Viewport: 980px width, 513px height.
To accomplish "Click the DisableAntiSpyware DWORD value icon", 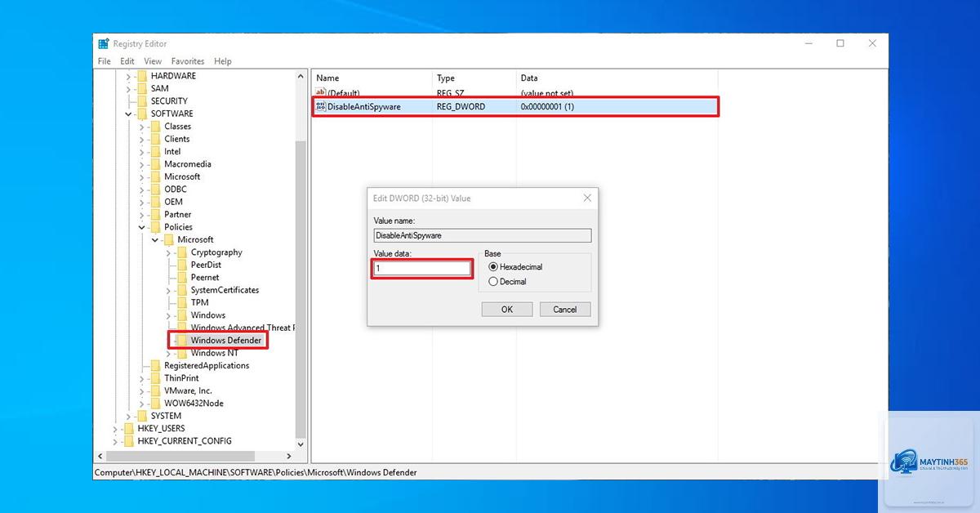I will point(321,106).
